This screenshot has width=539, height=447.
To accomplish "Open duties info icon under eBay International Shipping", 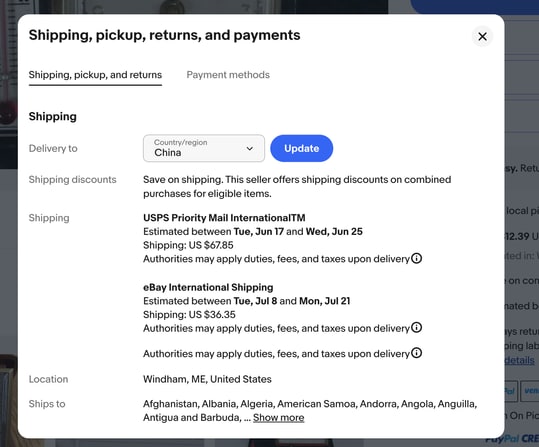I will [417, 328].
